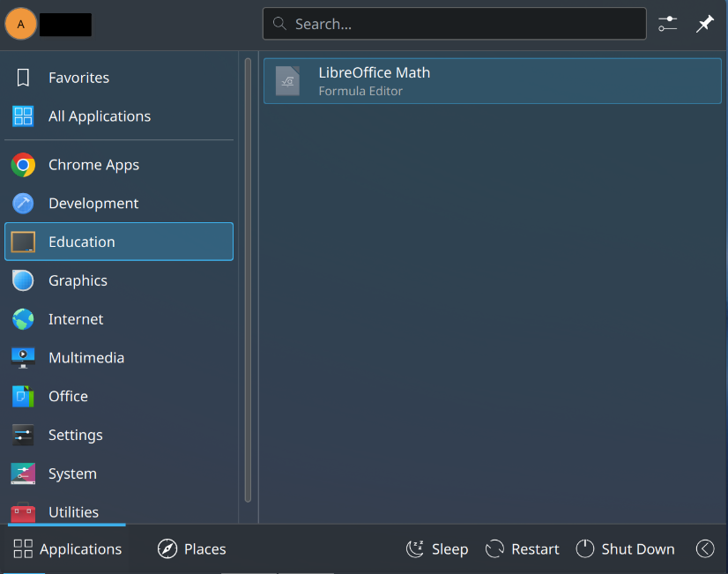The image size is (728, 574).
Task: Click the category list vertical scrollbar
Action: pos(248,280)
